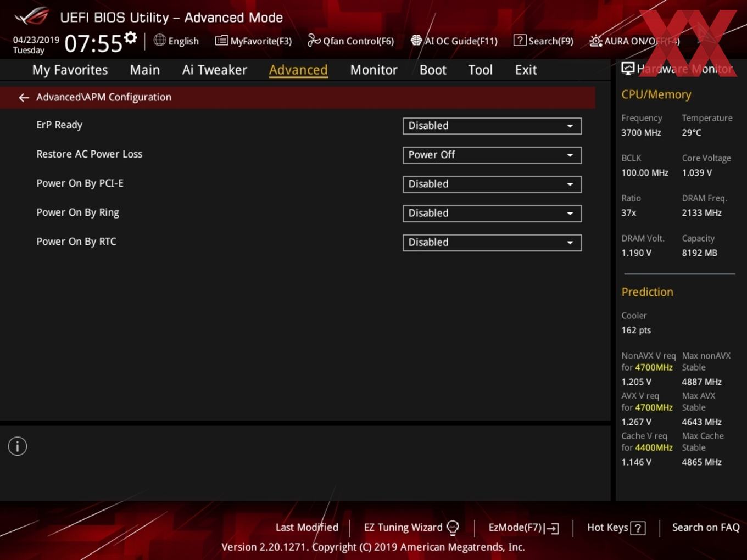747x560 pixels.
Task: Click MyFavorite(F3) button
Action: pos(254,41)
